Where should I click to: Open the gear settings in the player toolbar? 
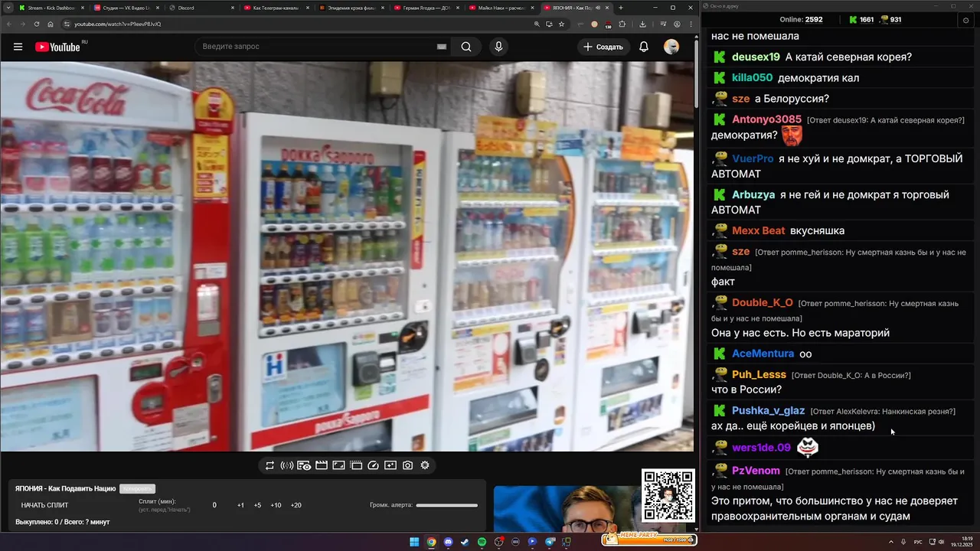click(x=425, y=465)
